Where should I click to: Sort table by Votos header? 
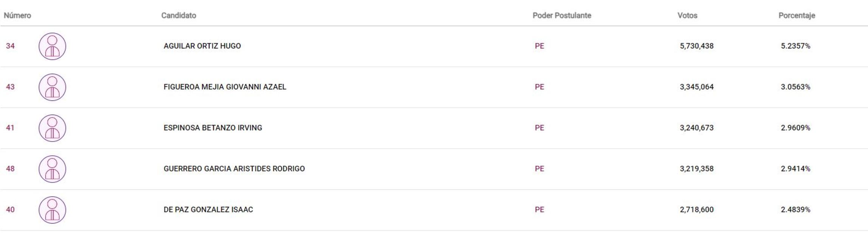[687, 15]
